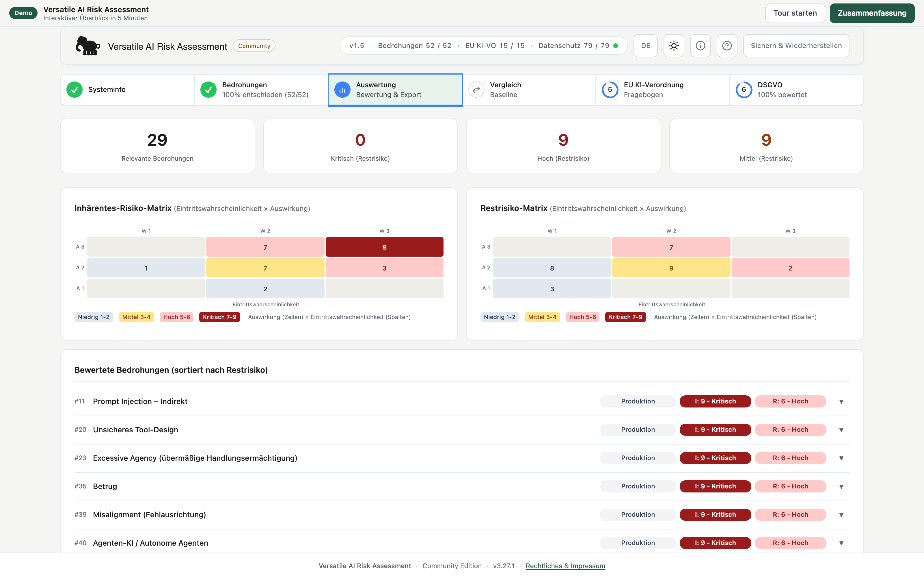924x578 pixels.
Task: Click the Zusammenfassung button
Action: (x=872, y=13)
